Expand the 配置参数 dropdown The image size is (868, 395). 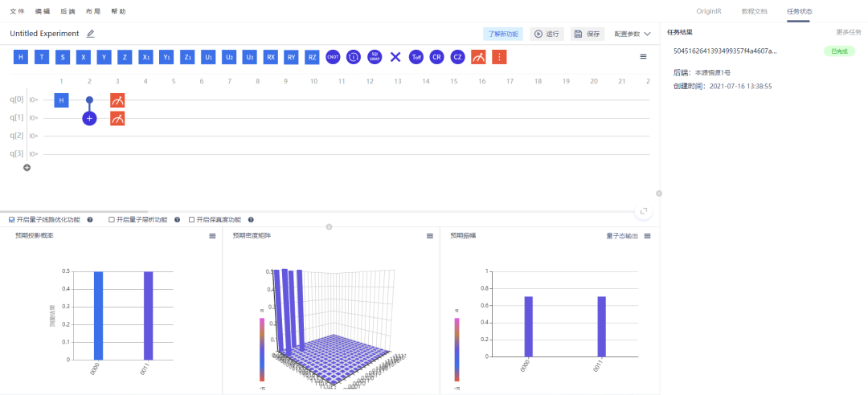click(x=633, y=34)
